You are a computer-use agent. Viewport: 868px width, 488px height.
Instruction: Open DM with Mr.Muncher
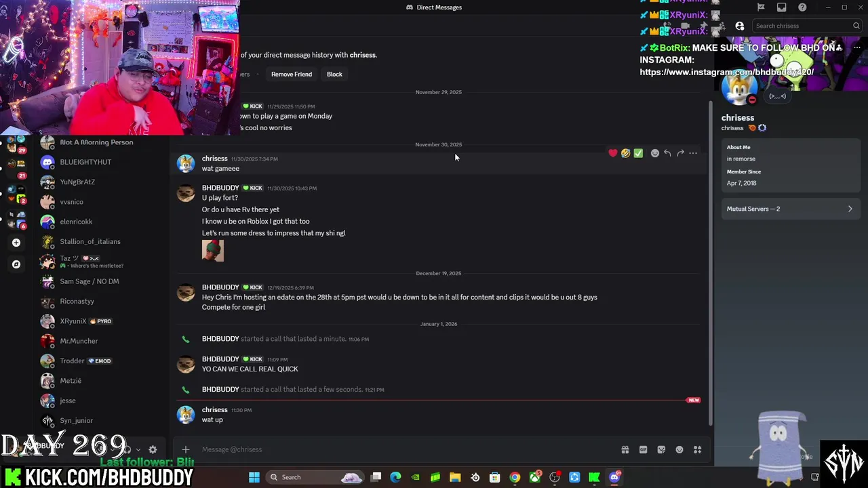102,341
